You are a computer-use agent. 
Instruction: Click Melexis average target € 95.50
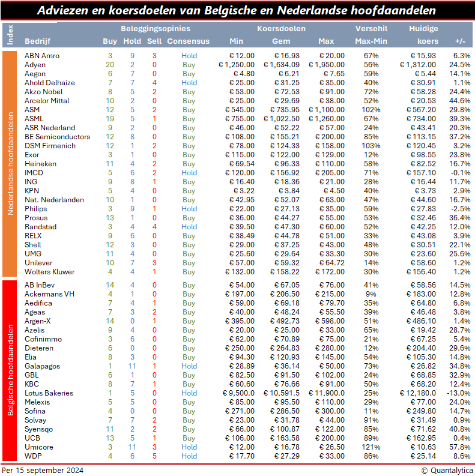286,402
